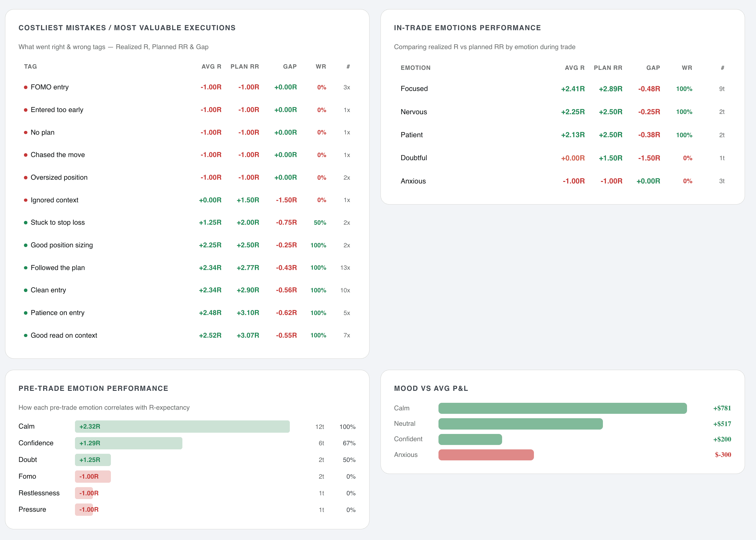
Task: Sort by the AVG R column header
Action: pyautogui.click(x=212, y=66)
